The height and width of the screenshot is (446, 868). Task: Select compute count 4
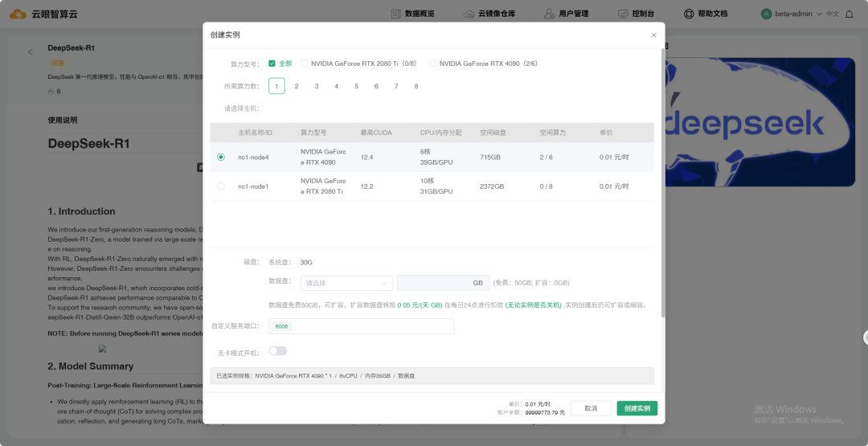[337, 86]
